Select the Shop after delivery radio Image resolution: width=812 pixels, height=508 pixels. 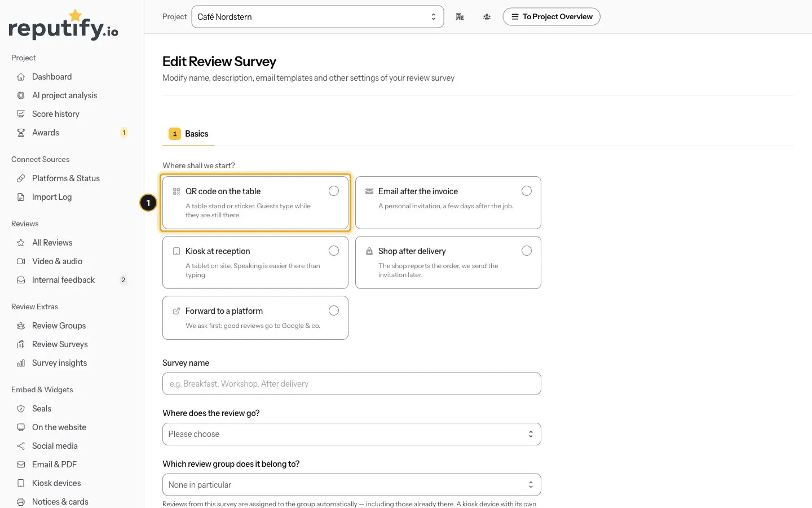(527, 251)
